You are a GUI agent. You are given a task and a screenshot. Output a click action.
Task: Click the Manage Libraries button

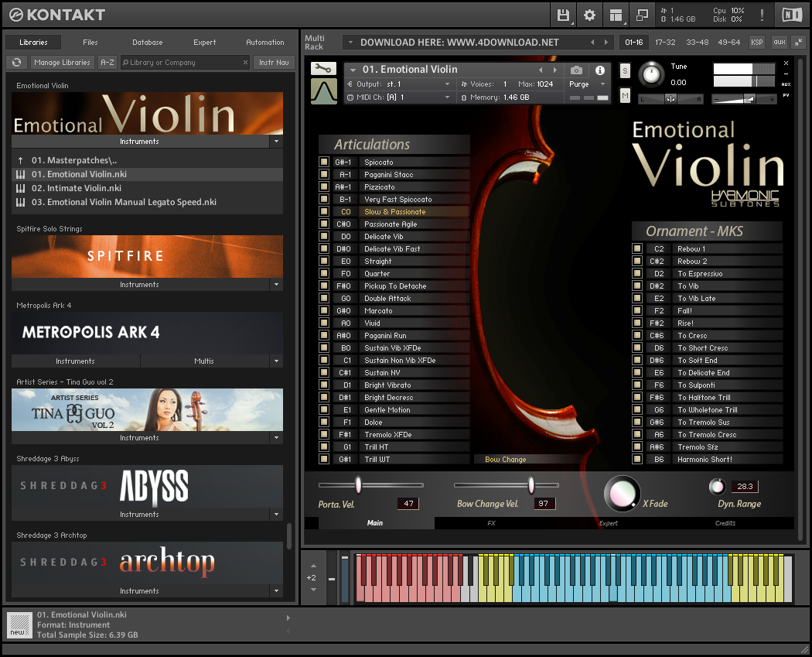[62, 62]
